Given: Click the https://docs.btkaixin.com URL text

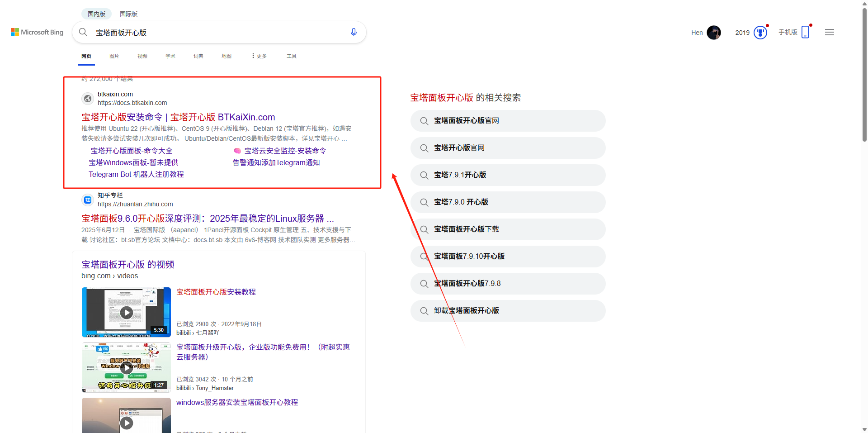Looking at the screenshot, I should (x=132, y=103).
